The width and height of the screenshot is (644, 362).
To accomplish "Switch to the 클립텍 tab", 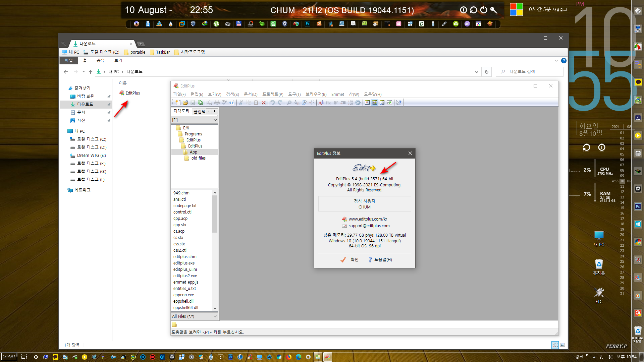I will 199,111.
